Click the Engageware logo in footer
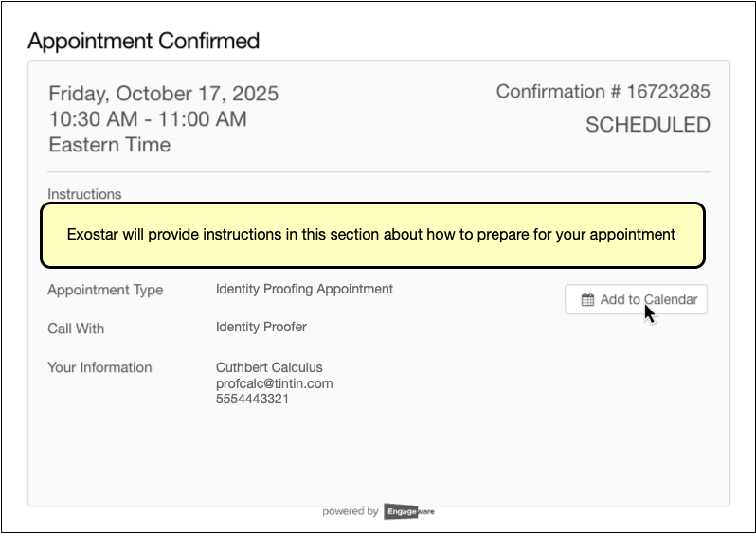 point(409,511)
